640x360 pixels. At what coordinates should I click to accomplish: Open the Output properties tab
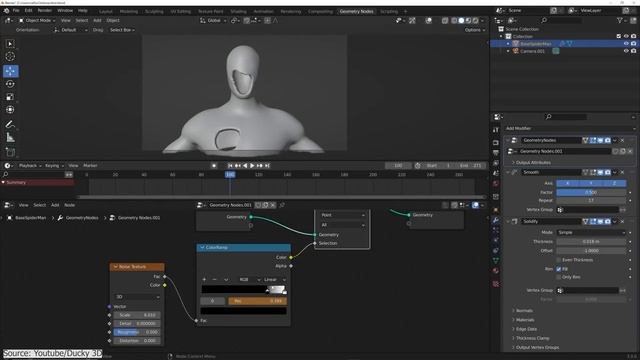[496, 153]
